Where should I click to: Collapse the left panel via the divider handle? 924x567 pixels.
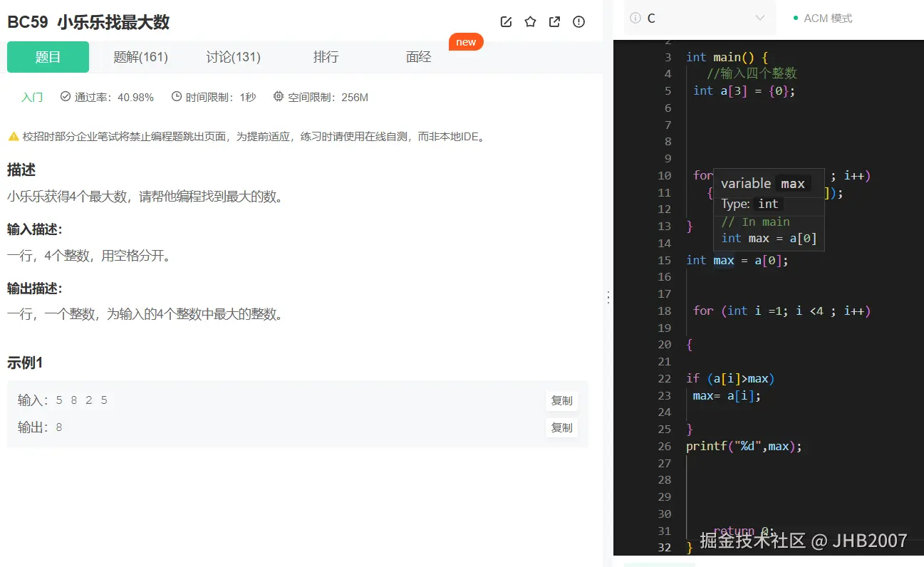(608, 296)
